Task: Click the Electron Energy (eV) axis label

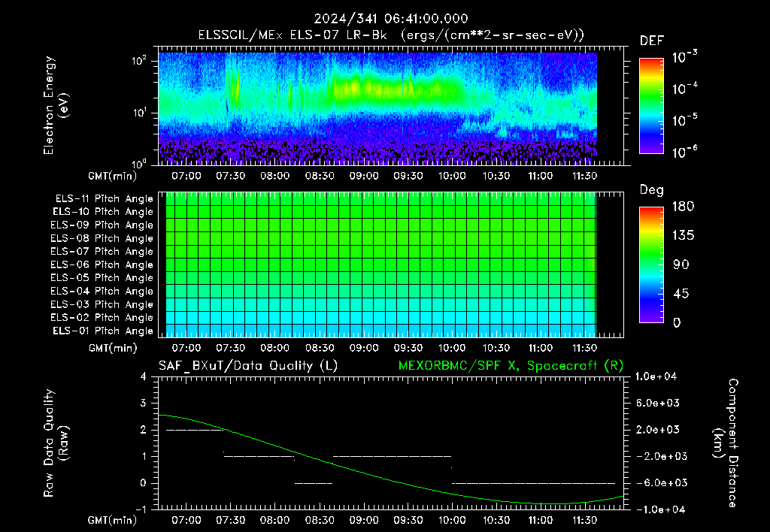Action: point(56,105)
